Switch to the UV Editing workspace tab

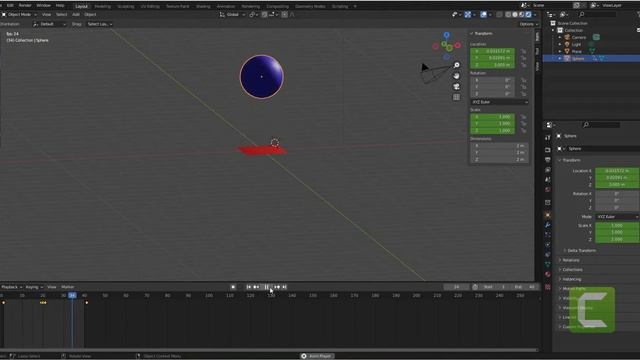point(150,7)
